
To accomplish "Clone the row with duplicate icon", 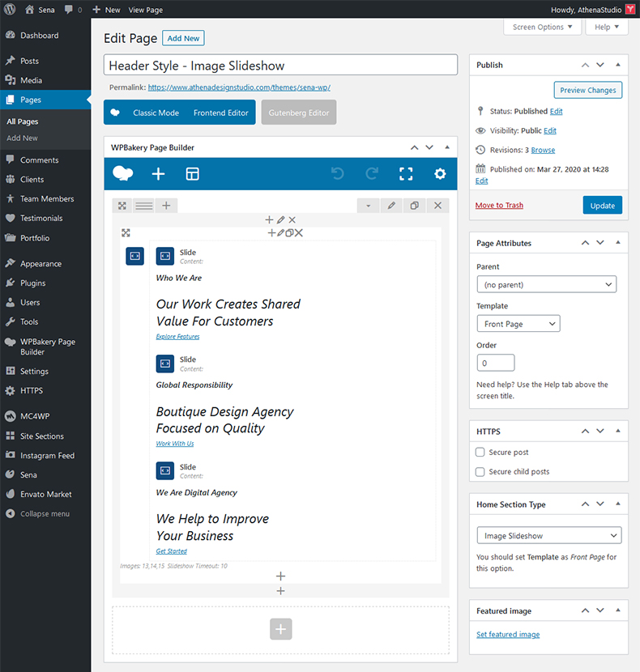I will click(x=414, y=206).
